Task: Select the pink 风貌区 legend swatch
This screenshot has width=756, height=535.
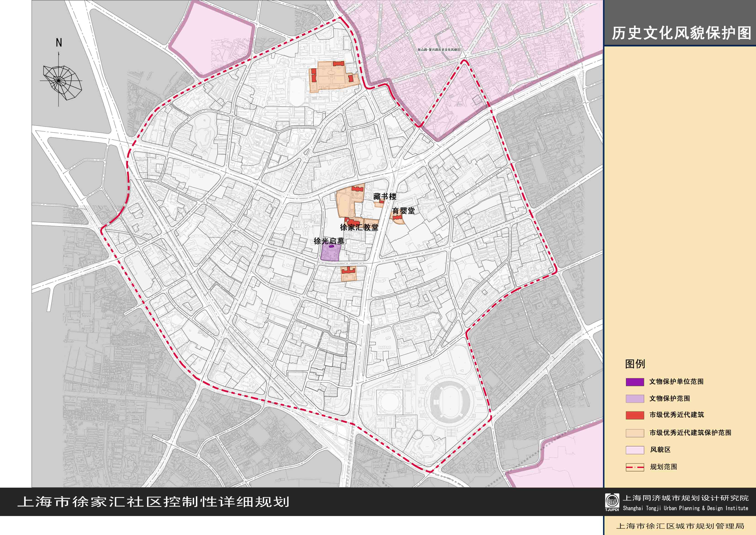Action: [635, 450]
